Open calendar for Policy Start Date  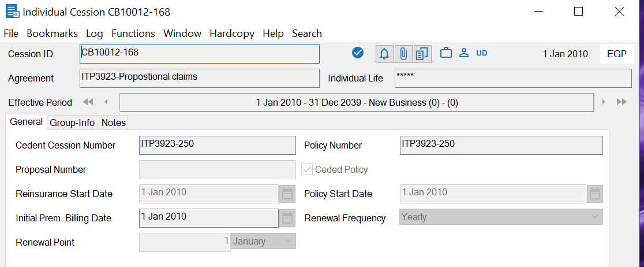pos(595,194)
